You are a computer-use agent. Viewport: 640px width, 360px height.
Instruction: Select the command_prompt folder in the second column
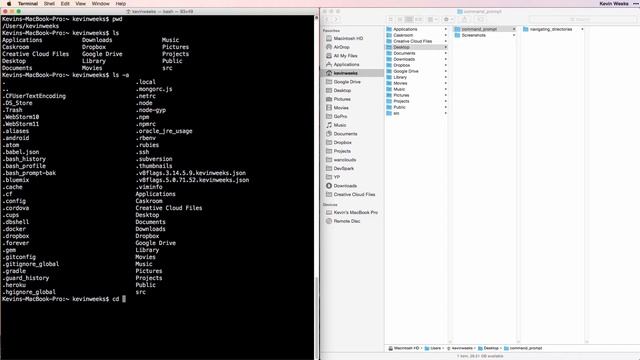click(485, 29)
